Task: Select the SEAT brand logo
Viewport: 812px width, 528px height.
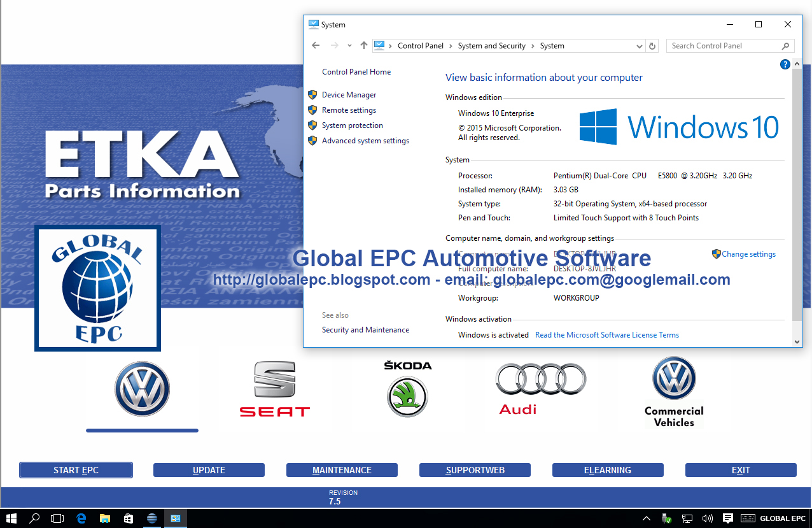Action: pos(275,389)
